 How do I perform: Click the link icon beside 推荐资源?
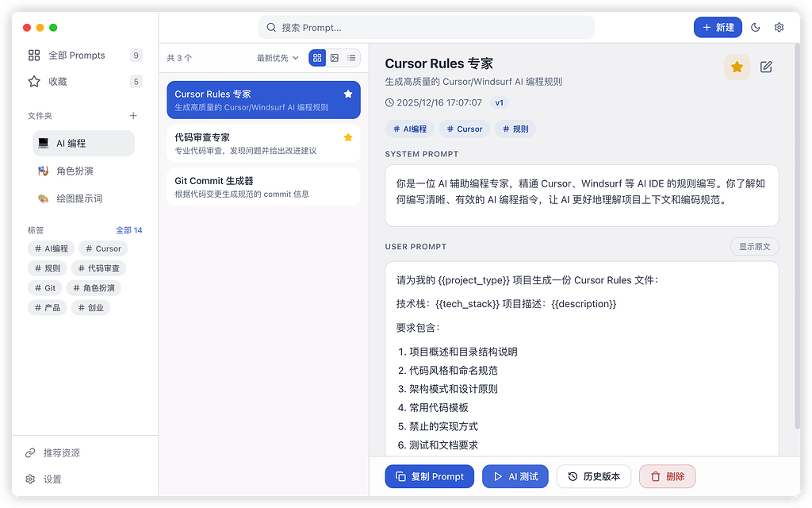[x=31, y=453]
